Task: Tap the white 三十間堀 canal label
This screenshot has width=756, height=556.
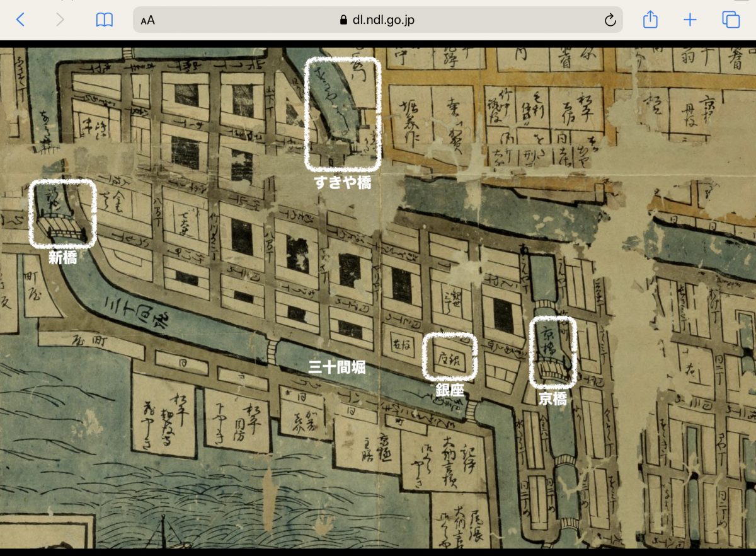Action: click(337, 367)
